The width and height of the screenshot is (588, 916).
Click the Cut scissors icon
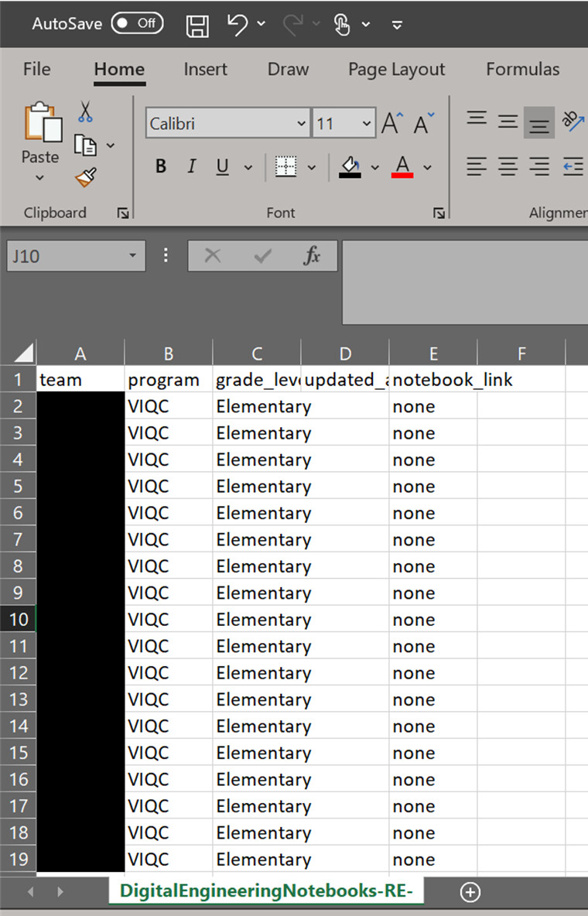click(85, 113)
